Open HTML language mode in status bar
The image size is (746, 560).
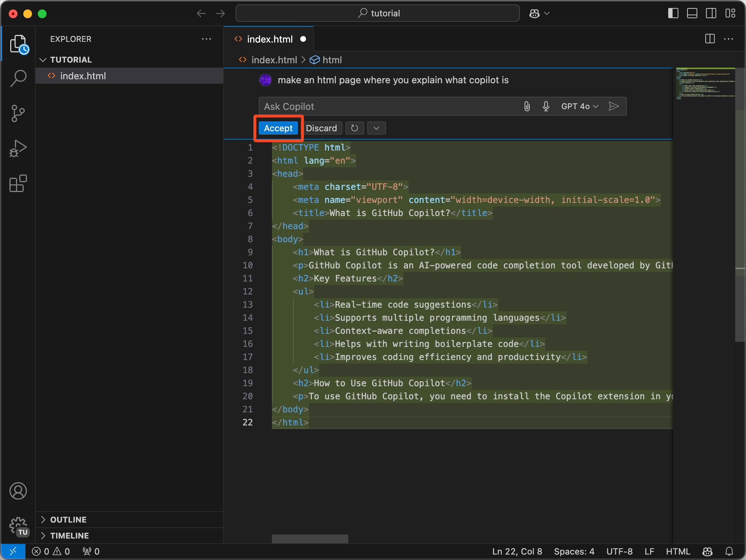click(x=678, y=551)
